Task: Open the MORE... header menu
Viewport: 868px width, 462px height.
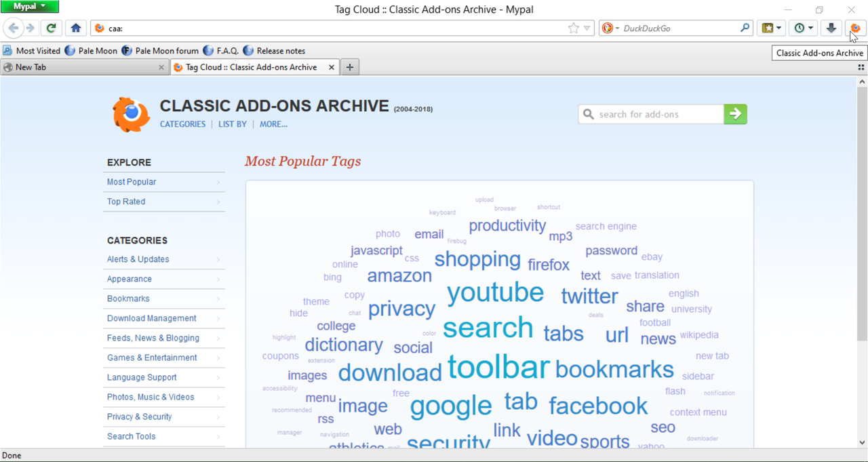Action: (x=273, y=124)
